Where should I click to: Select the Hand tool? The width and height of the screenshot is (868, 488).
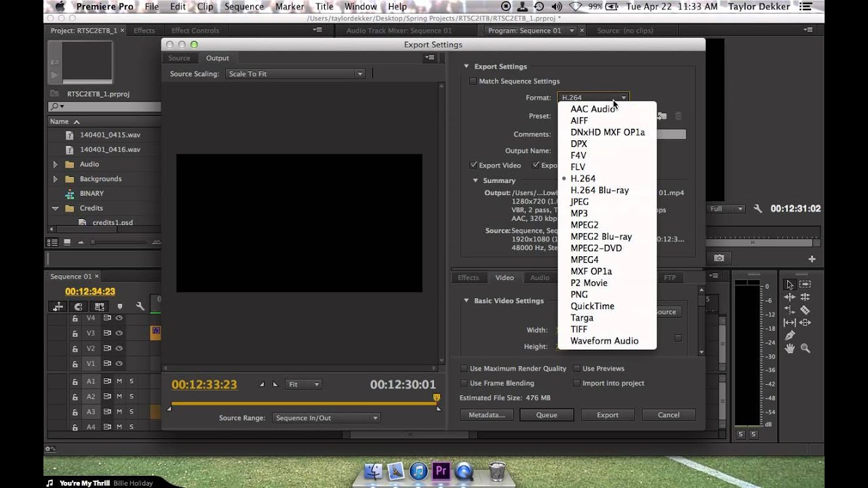(789, 348)
